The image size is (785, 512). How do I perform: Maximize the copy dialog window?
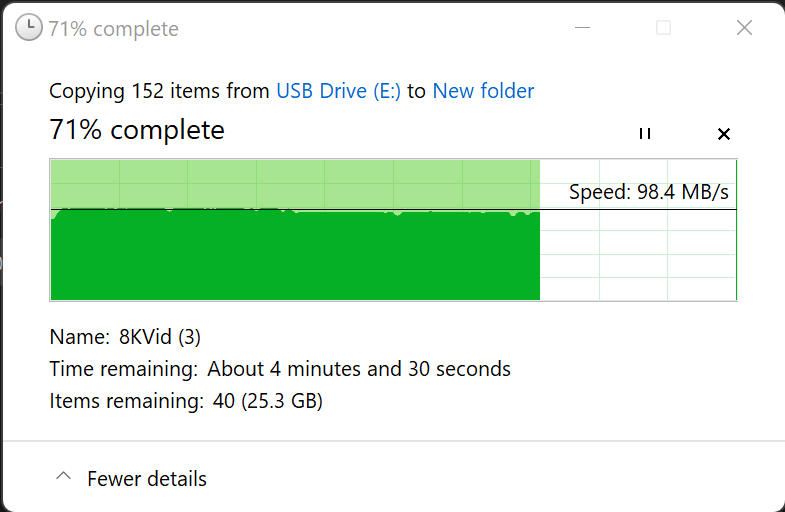click(663, 28)
